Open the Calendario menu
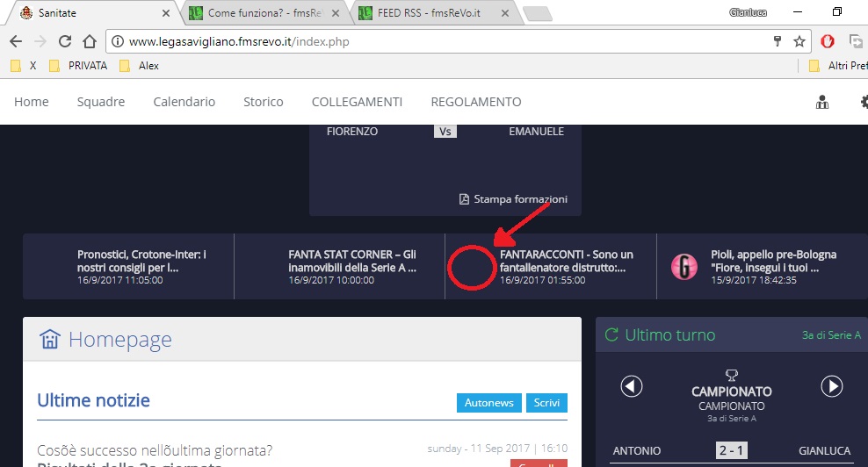Image resolution: width=868 pixels, height=467 pixels. point(184,102)
